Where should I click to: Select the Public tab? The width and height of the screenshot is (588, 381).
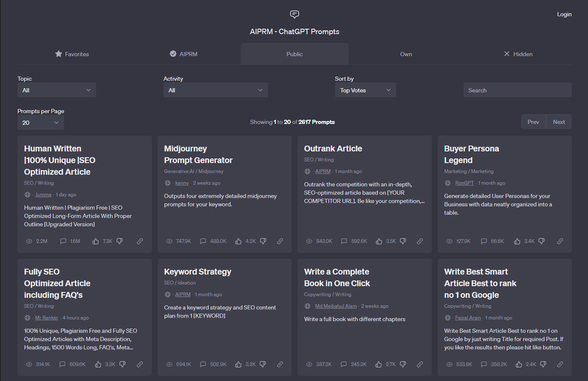(x=295, y=54)
